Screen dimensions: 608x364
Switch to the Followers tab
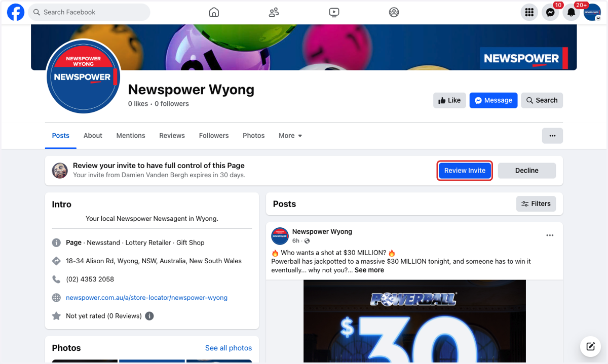tap(214, 136)
